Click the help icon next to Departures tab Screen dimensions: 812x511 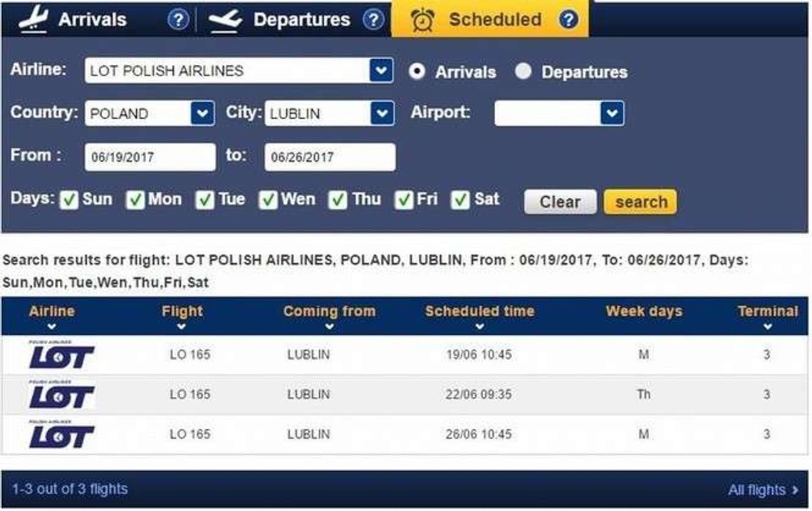[373, 20]
